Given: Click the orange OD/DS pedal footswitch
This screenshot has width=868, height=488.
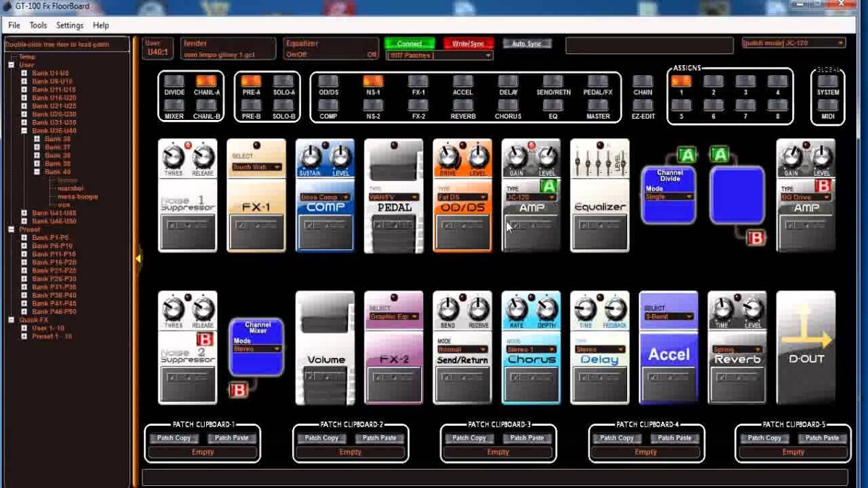Looking at the screenshot, I should (462, 231).
